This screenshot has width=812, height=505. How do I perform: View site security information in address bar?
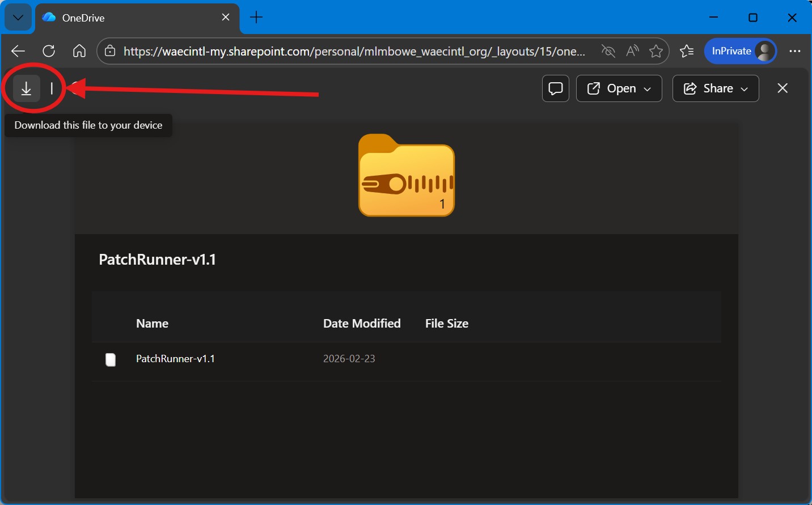[110, 51]
